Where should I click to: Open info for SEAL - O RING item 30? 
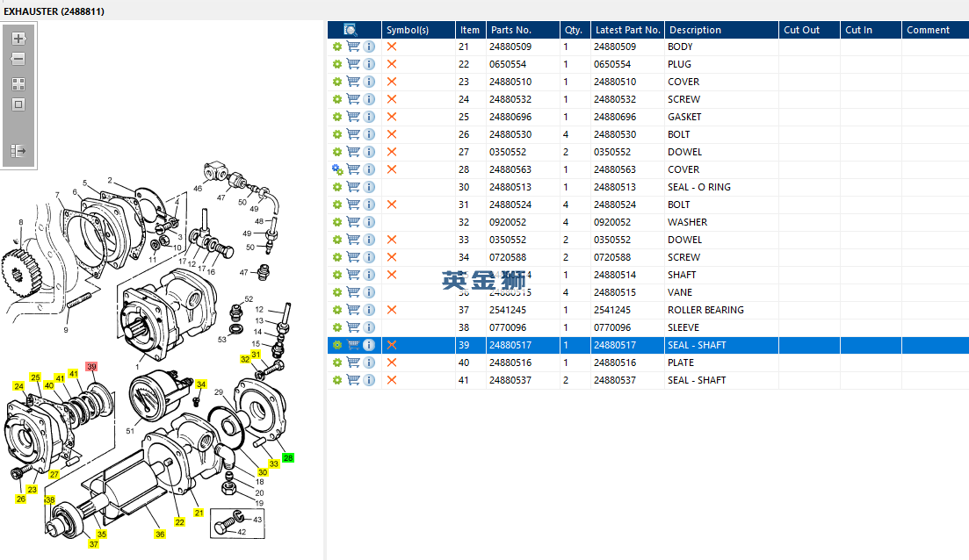tap(369, 187)
